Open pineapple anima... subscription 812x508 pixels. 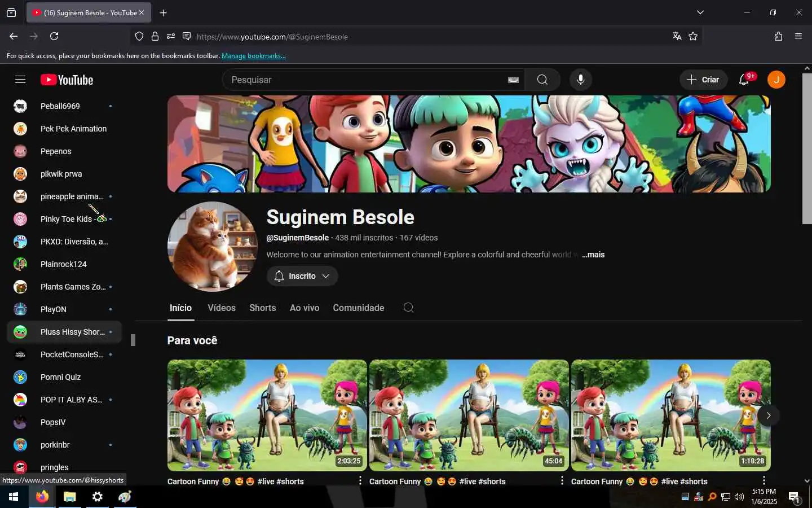(64, 196)
